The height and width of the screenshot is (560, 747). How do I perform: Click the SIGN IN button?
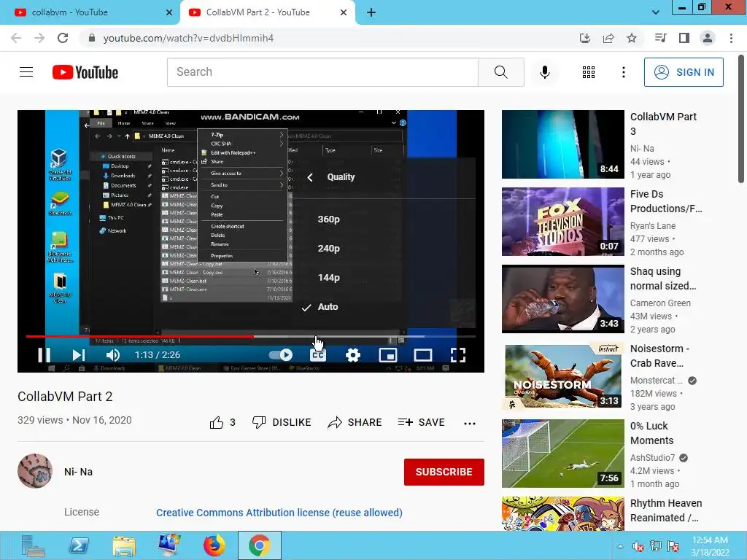684,72
